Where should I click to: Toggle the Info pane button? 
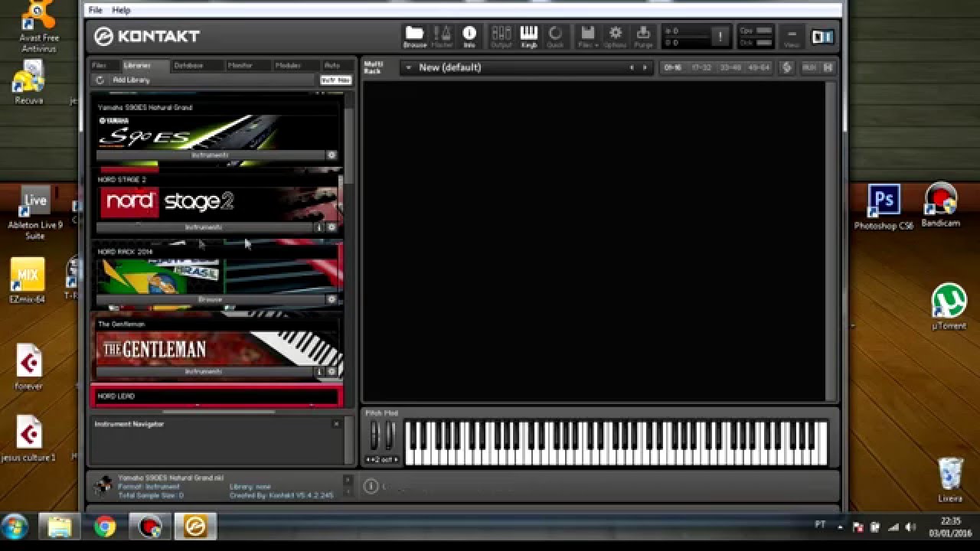pyautogui.click(x=469, y=36)
